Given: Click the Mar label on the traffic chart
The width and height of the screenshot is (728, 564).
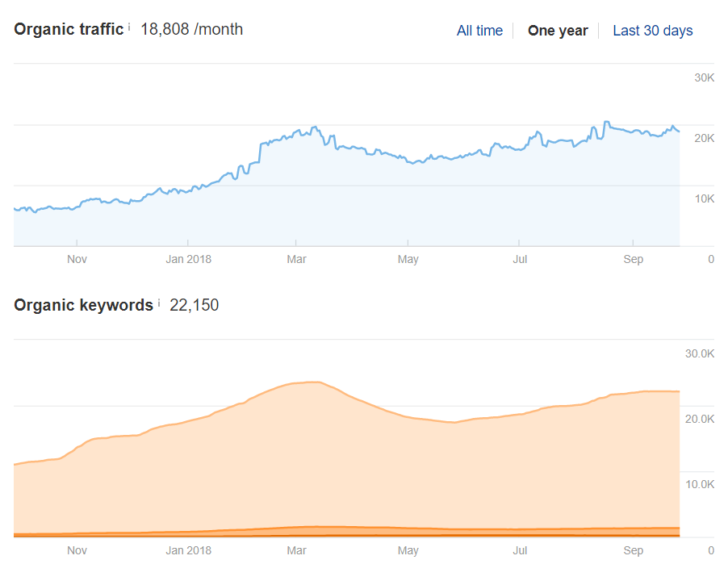Looking at the screenshot, I should tap(296, 259).
